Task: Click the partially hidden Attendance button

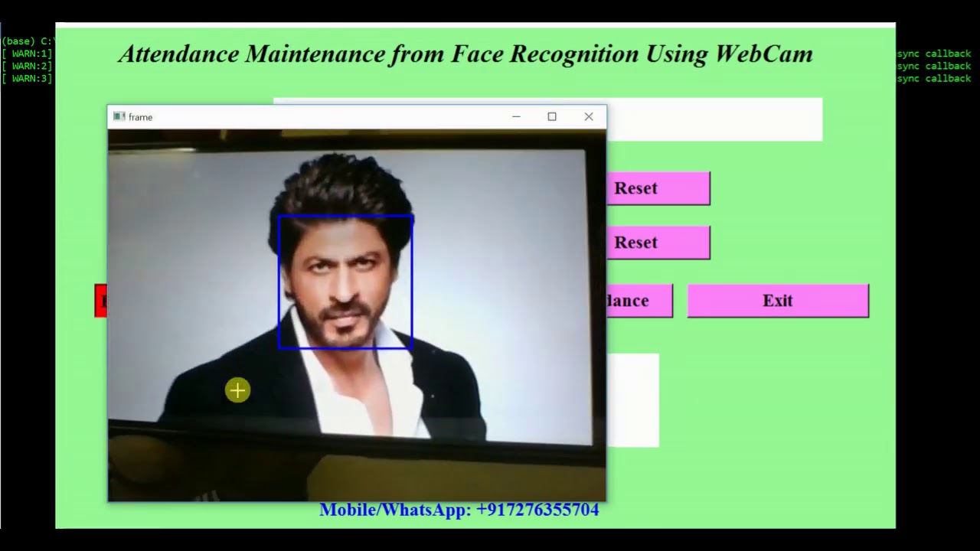Action: pyautogui.click(x=639, y=301)
